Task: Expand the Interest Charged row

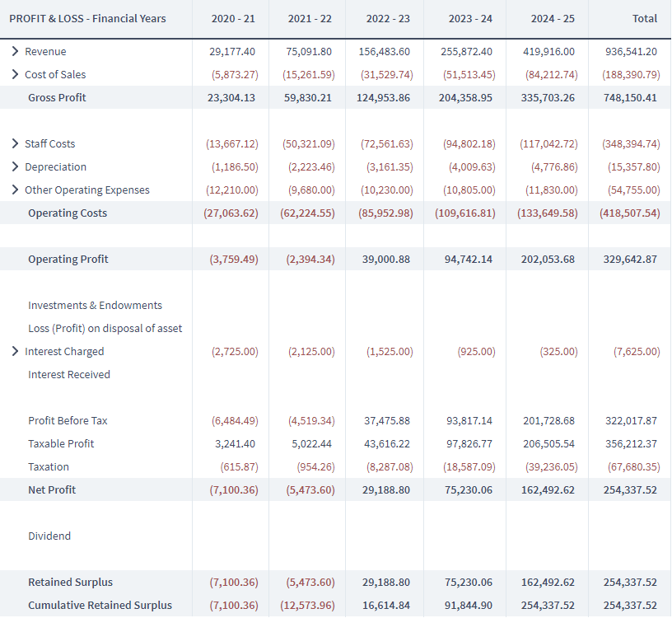Action: [x=16, y=351]
